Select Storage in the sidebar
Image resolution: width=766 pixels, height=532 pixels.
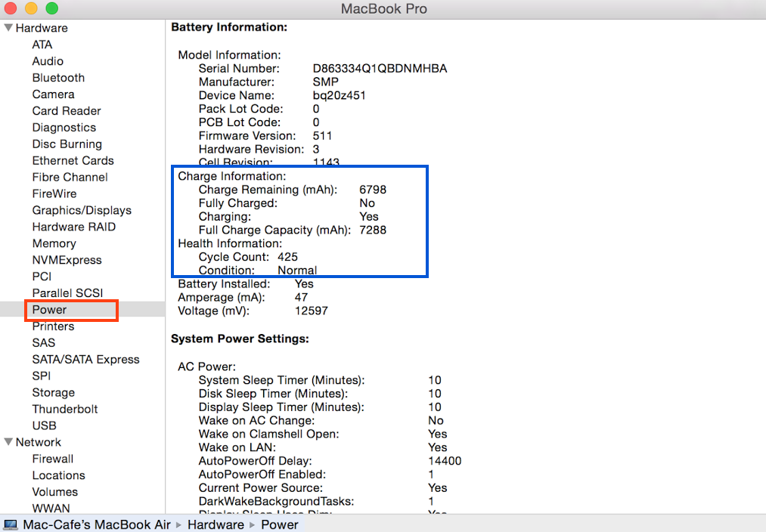pos(53,392)
